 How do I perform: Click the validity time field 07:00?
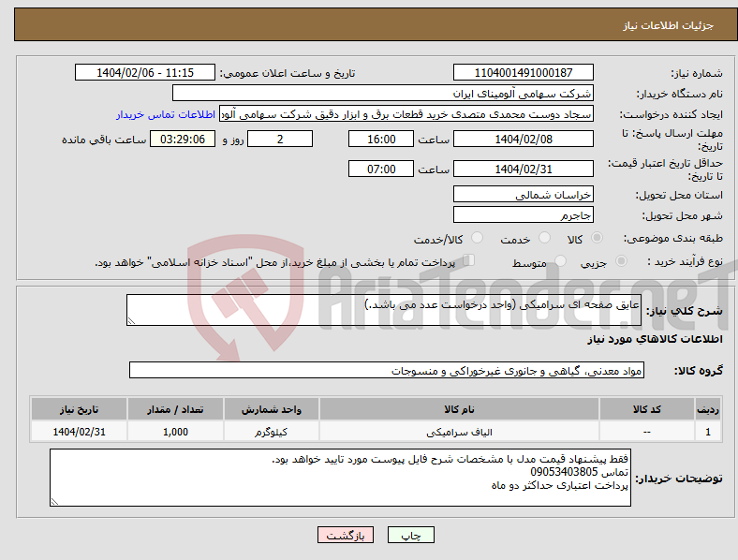click(381, 169)
